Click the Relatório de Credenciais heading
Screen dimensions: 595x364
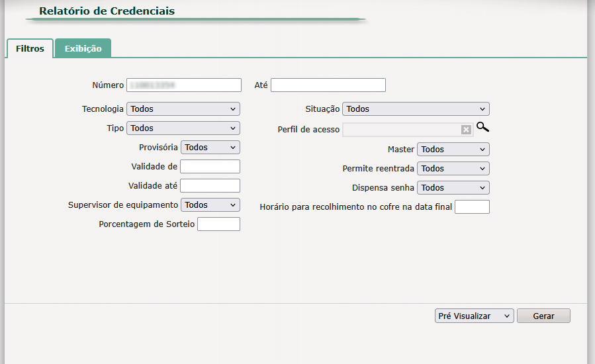click(x=107, y=11)
